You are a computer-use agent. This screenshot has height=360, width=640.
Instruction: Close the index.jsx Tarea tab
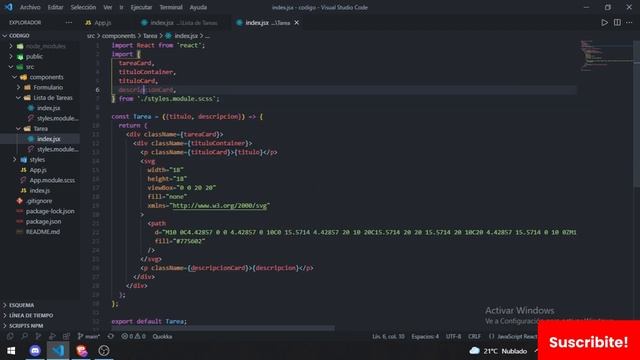(x=297, y=23)
